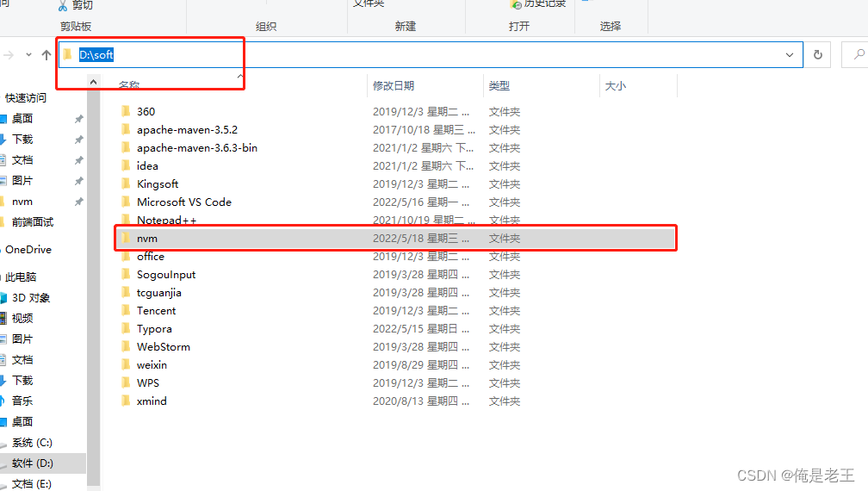Click navigation pane scroll up arrow
Screen dimensions: 868x491
[x=93, y=82]
